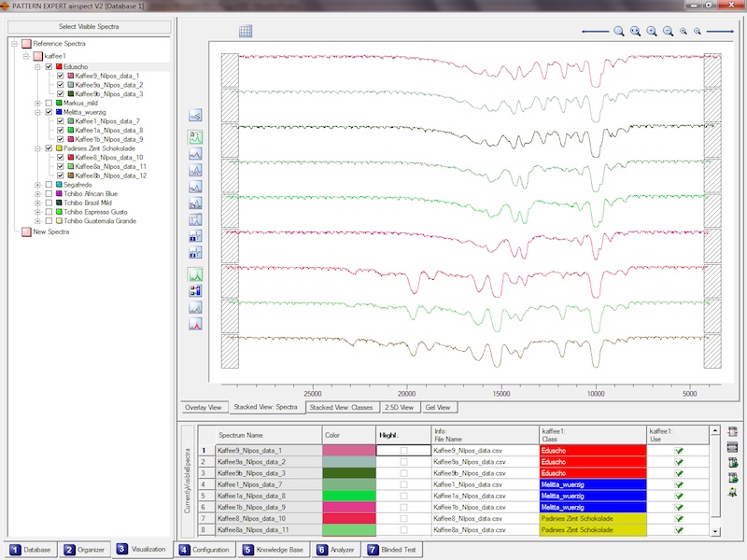Uncheck Kaffee9_NIpos_data_1 in the tree
The width and height of the screenshot is (747, 560).
60,76
